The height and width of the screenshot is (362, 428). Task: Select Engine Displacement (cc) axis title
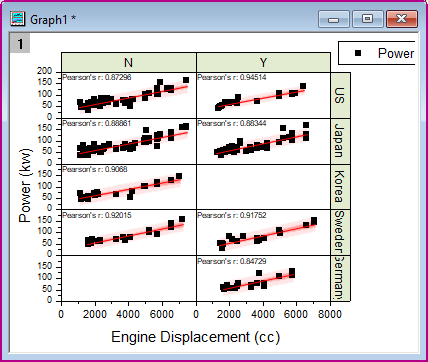(195, 337)
